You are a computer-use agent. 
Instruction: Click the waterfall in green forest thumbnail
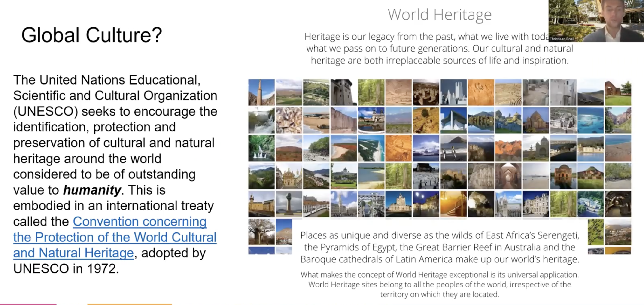tap(261, 149)
